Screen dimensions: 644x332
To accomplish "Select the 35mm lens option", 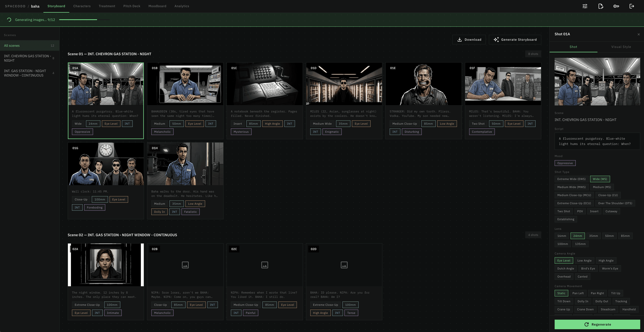I will coord(593,236).
